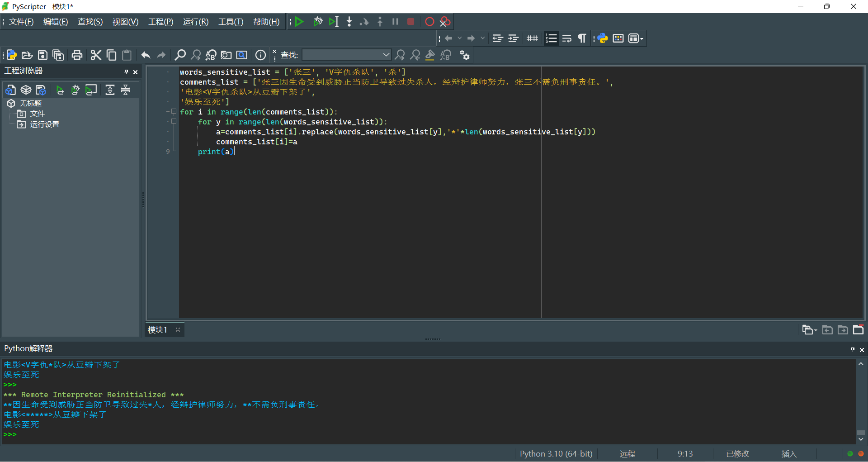Open the 查找 search combo box dropdown
868x462 pixels.
tap(386, 55)
